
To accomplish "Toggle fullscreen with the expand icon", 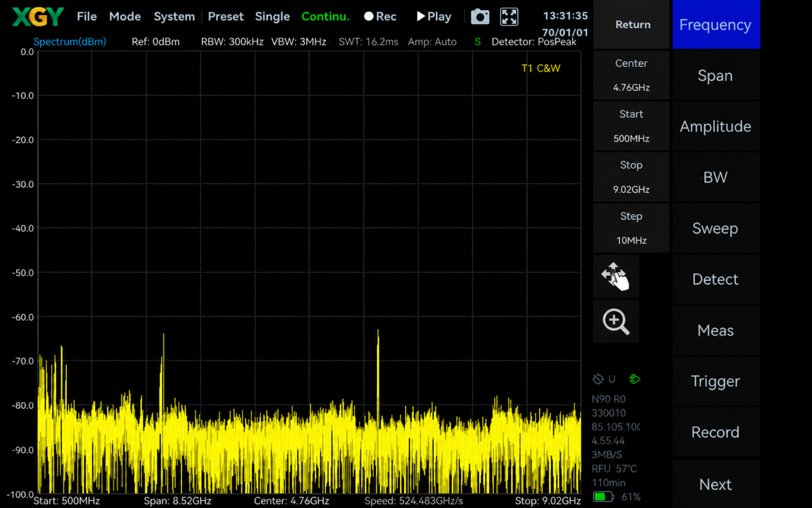I will point(509,17).
